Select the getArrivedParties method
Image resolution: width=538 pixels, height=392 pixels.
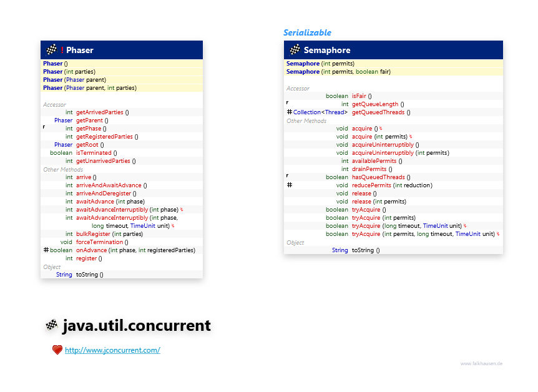[x=100, y=112]
